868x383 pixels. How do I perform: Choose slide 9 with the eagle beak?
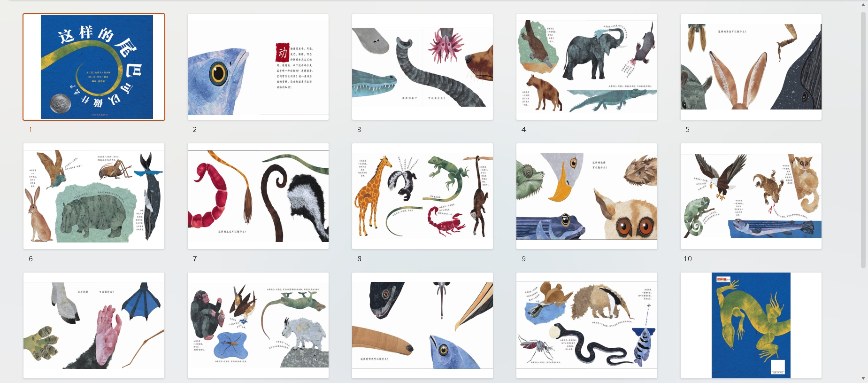pyautogui.click(x=587, y=196)
